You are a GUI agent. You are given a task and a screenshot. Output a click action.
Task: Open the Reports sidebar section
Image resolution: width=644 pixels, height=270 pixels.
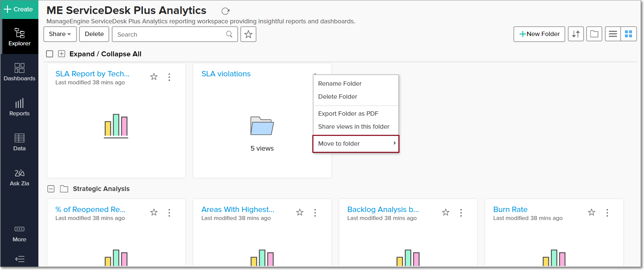pyautogui.click(x=19, y=107)
